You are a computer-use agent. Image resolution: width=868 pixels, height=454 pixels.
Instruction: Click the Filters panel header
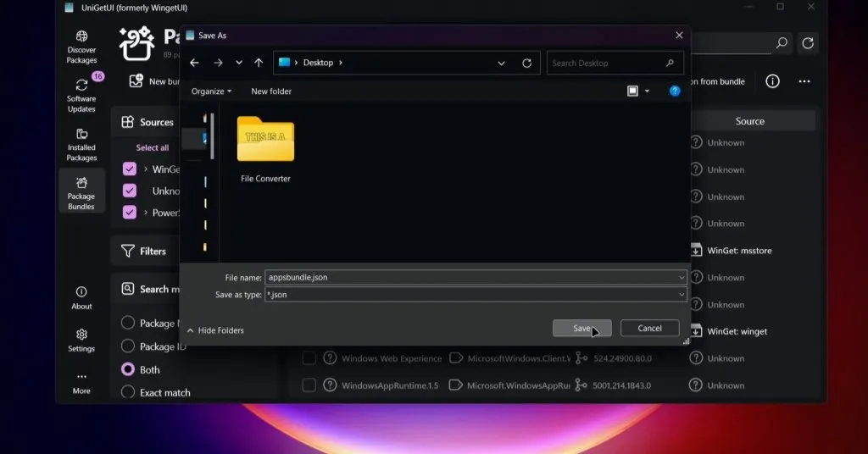click(143, 251)
